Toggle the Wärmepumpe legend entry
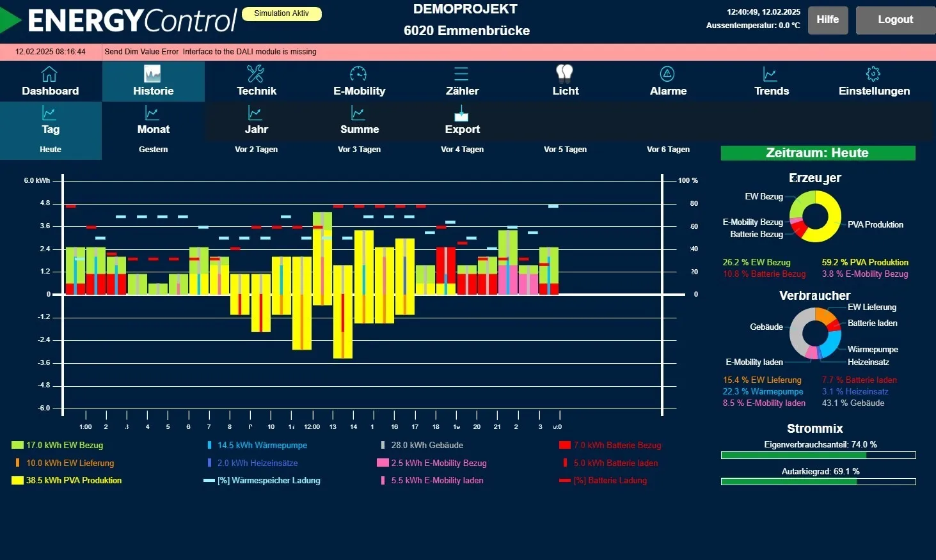 (x=257, y=445)
